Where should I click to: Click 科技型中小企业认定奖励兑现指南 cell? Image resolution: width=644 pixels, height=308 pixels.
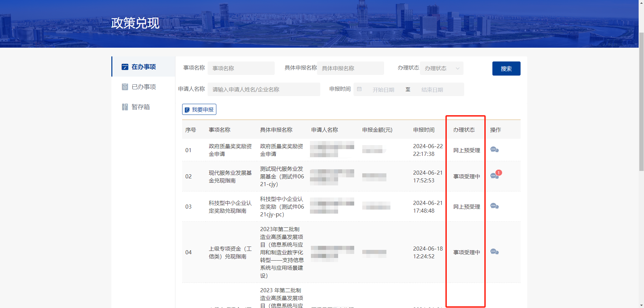(x=230, y=207)
